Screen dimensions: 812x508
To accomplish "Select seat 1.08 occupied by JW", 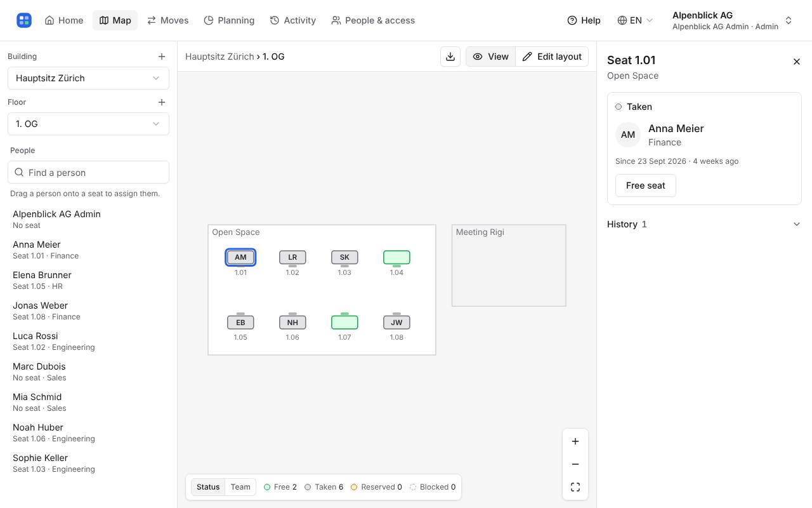I will click(396, 323).
